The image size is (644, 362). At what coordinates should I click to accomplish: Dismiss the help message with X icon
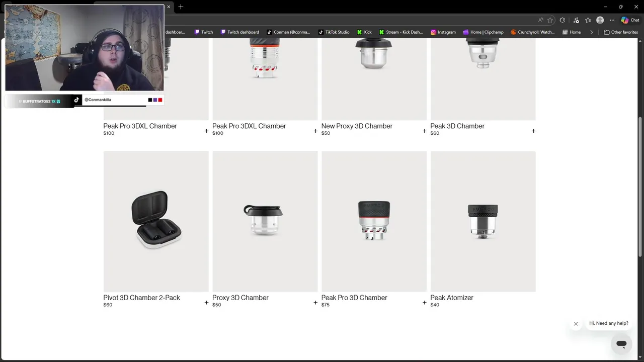[576, 324]
